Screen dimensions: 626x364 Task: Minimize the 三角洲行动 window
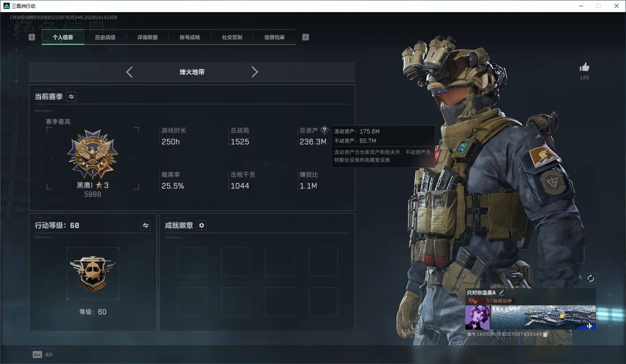[x=581, y=6]
